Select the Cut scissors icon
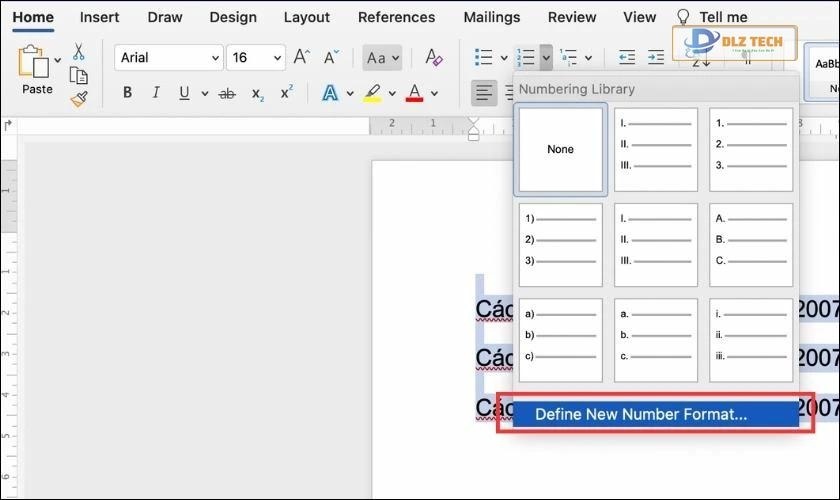Viewport: 840px width, 500px height. tap(78, 52)
